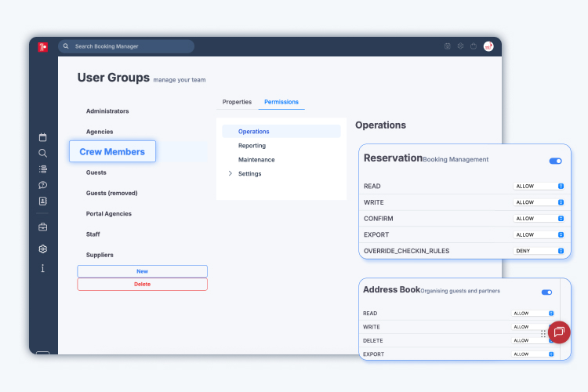
Task: Toggle the Reservation module switch
Action: (x=555, y=161)
